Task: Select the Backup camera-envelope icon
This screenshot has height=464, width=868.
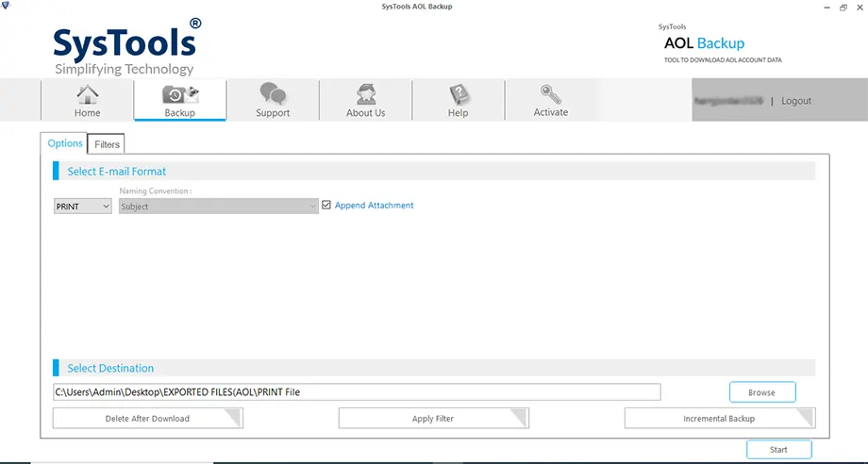Action: point(180,94)
